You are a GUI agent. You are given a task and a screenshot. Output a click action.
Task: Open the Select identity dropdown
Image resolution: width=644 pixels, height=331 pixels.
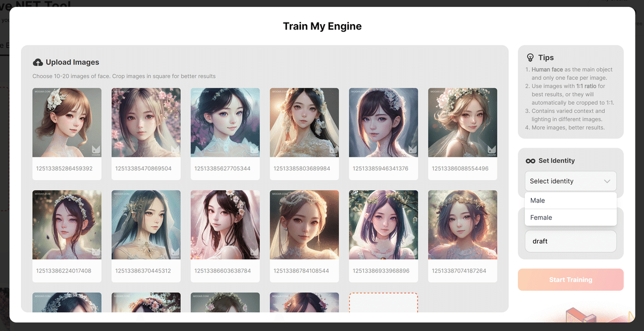[x=570, y=181]
